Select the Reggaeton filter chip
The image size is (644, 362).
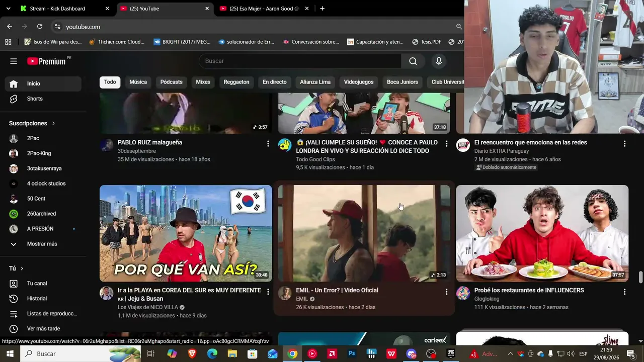click(x=236, y=82)
